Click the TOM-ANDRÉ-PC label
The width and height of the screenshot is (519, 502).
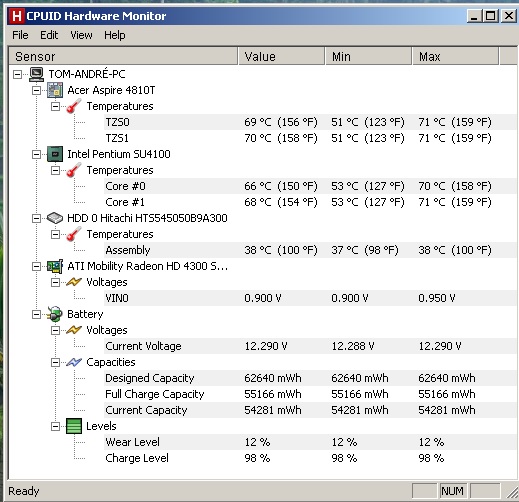87,74
